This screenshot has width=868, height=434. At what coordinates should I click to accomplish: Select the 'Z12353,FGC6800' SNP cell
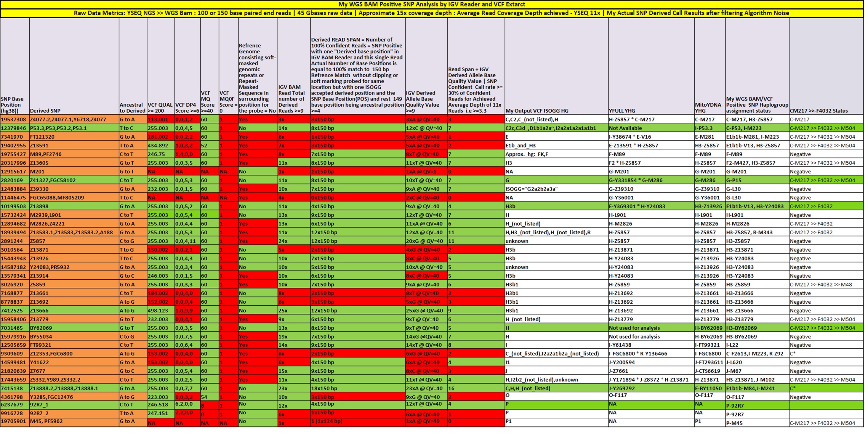[x=74, y=354]
